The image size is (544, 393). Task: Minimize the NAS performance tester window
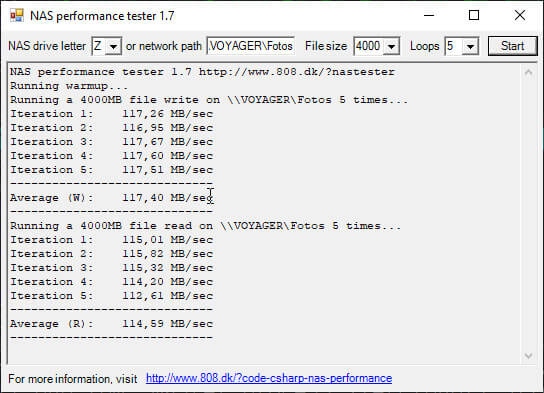[x=429, y=16]
